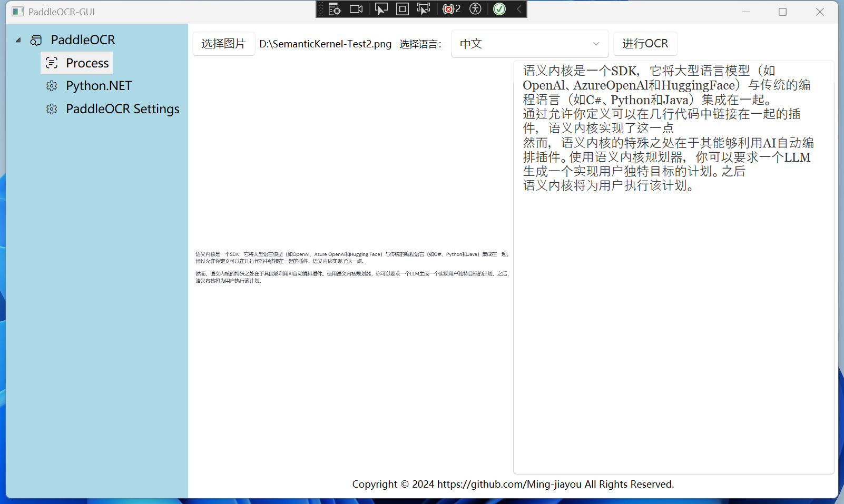Enable the element selection cursor tool
844x504 pixels.
coord(381,9)
